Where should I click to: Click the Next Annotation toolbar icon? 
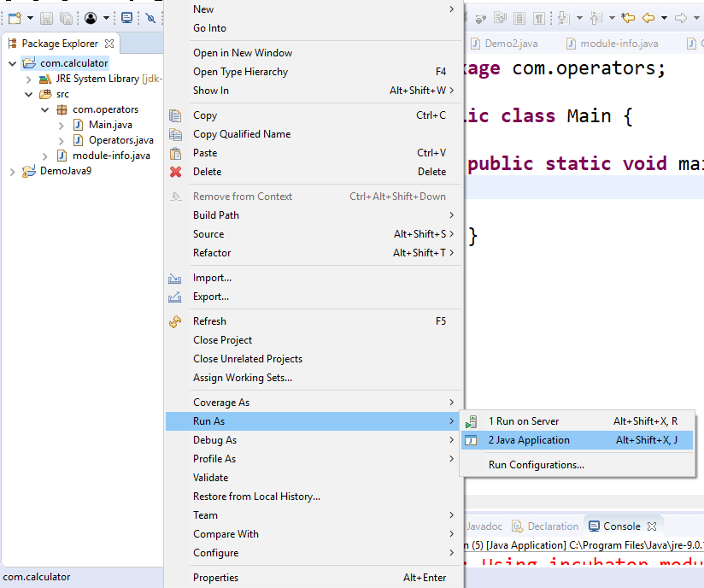pyautogui.click(x=563, y=16)
